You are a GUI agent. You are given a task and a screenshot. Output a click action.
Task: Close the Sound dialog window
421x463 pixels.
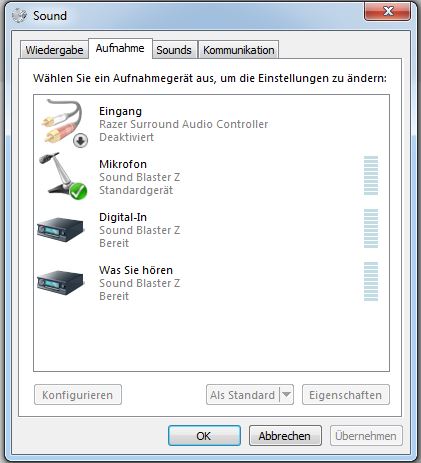point(389,12)
